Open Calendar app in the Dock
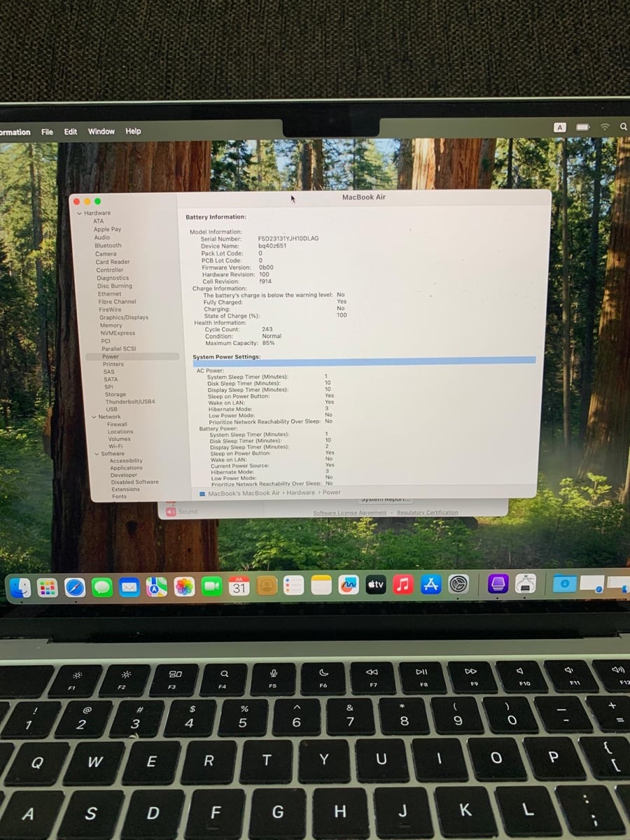The width and height of the screenshot is (630, 840). click(x=239, y=587)
